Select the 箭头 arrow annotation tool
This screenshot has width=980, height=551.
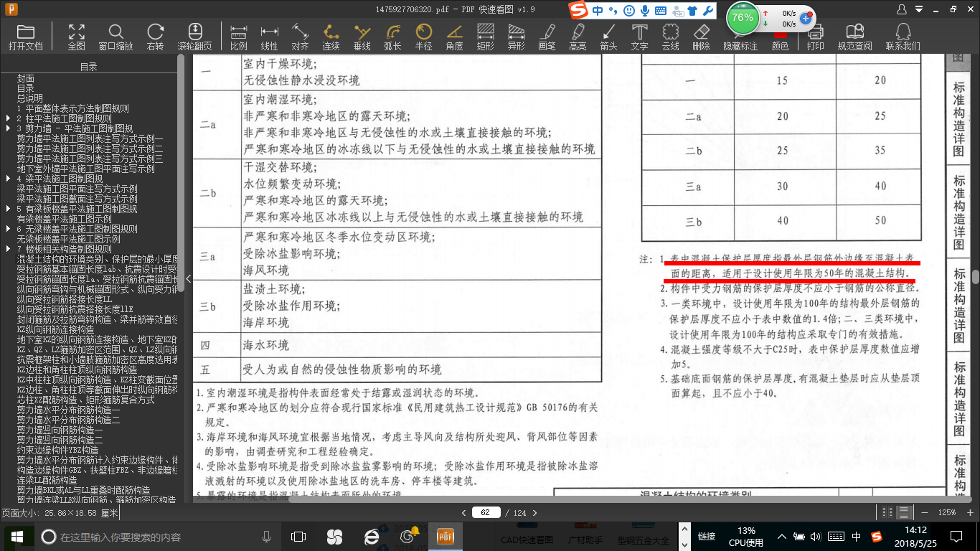(x=608, y=37)
